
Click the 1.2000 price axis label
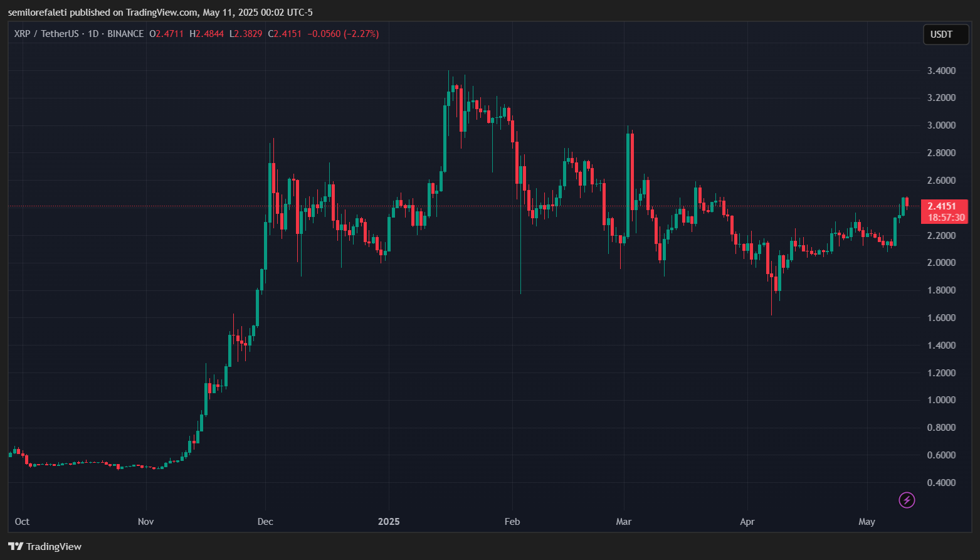(941, 373)
